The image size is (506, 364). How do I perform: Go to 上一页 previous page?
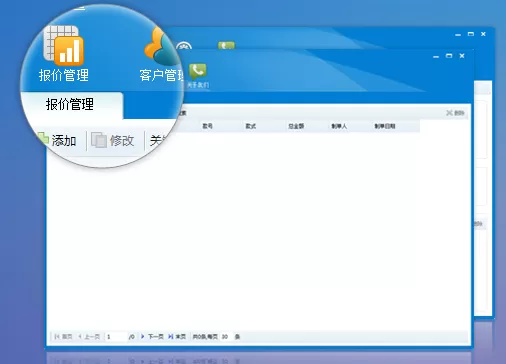tap(89, 337)
